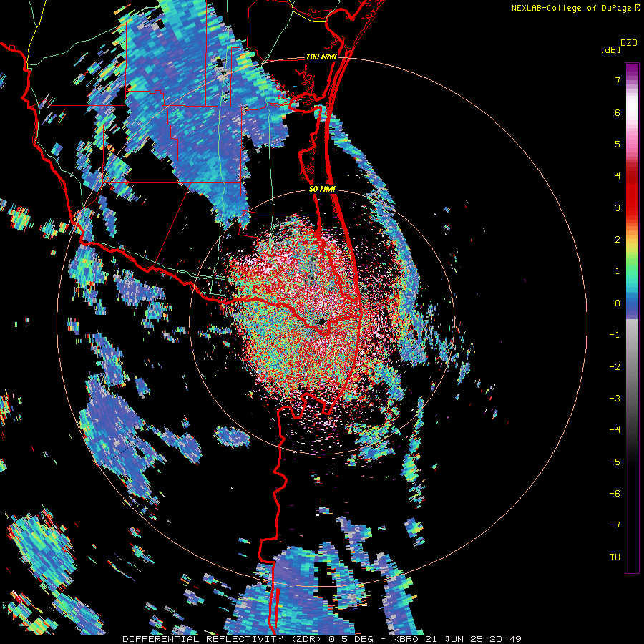Click the black radar site dot at center
Screen dimensions: 644x644
pos(322,321)
